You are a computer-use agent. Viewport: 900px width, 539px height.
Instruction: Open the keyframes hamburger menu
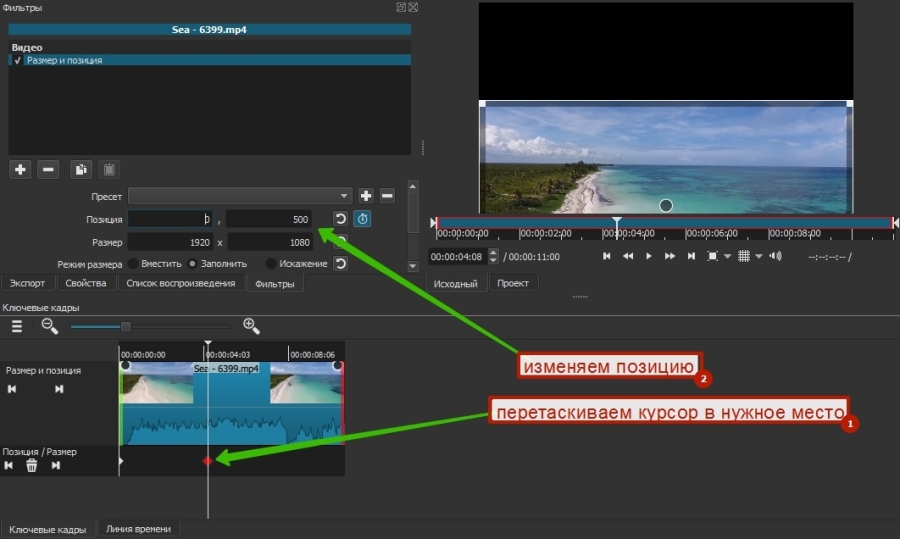16,326
